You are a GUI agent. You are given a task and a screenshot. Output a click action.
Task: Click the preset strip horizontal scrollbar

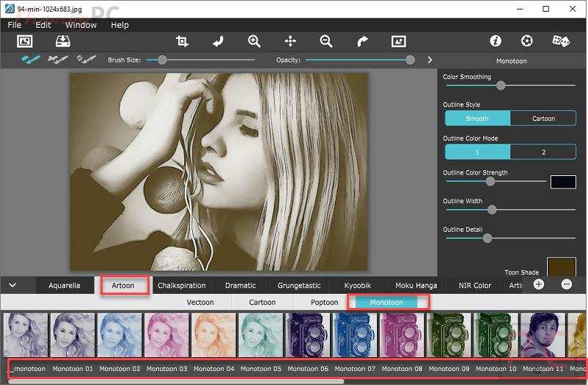[176, 381]
